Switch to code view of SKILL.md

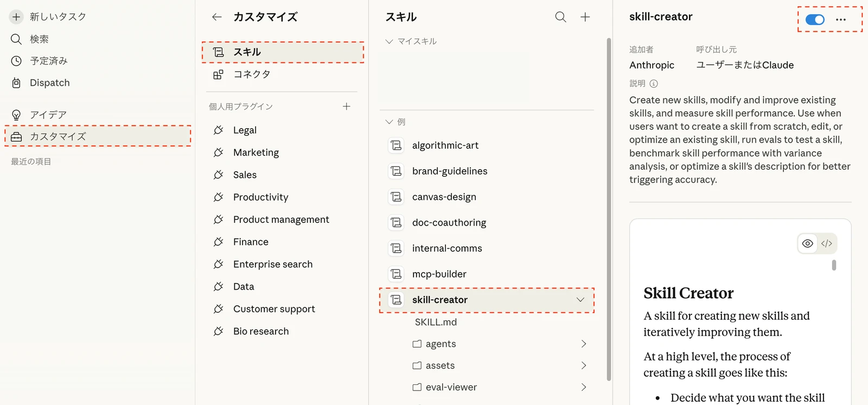point(826,243)
